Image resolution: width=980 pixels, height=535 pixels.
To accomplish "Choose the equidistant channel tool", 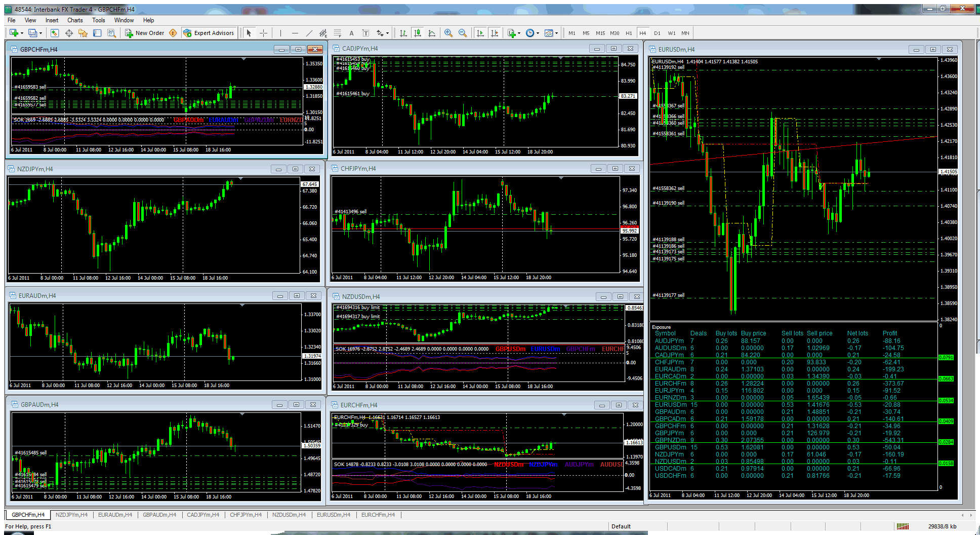I will pyautogui.click(x=323, y=33).
